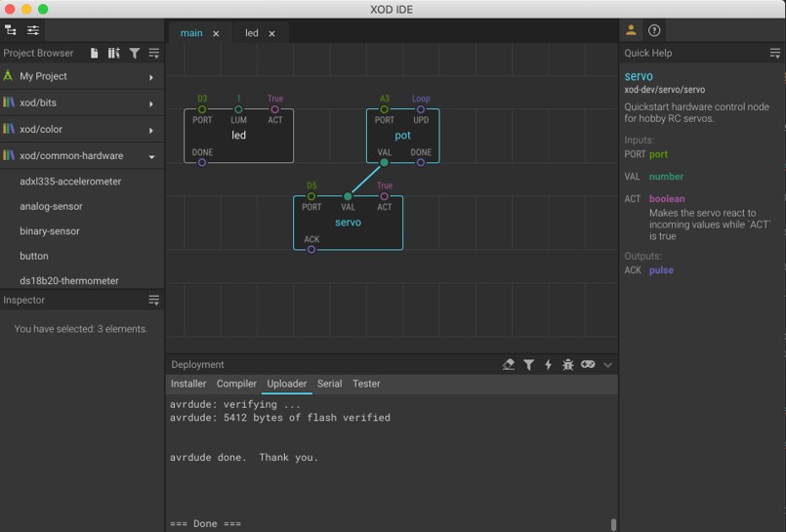Expand the My Project group
786x532 pixels.
pos(82,77)
